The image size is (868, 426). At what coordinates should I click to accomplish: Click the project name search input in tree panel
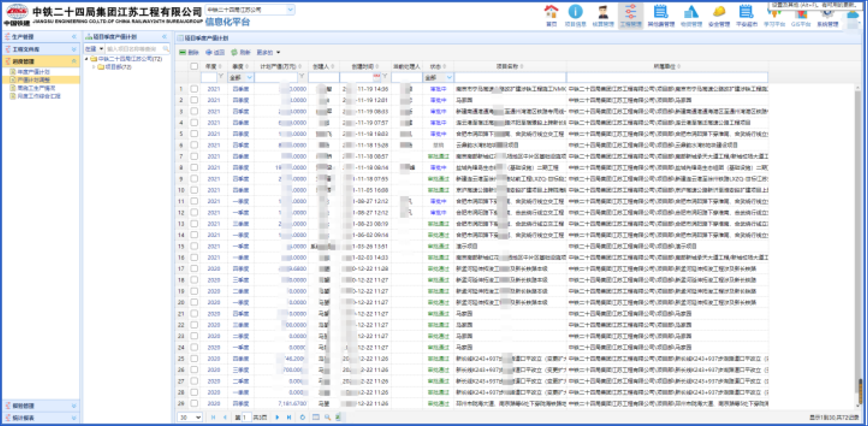coord(134,49)
